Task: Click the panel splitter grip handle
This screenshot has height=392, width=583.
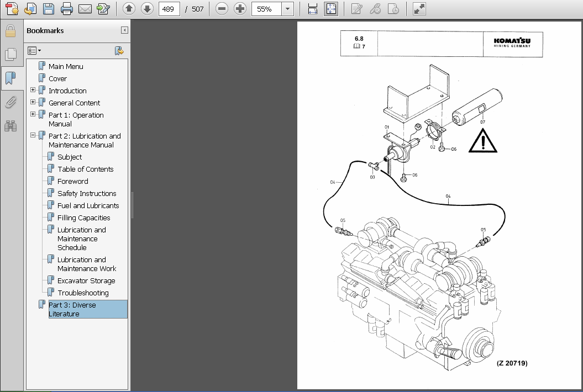Action: (x=132, y=205)
